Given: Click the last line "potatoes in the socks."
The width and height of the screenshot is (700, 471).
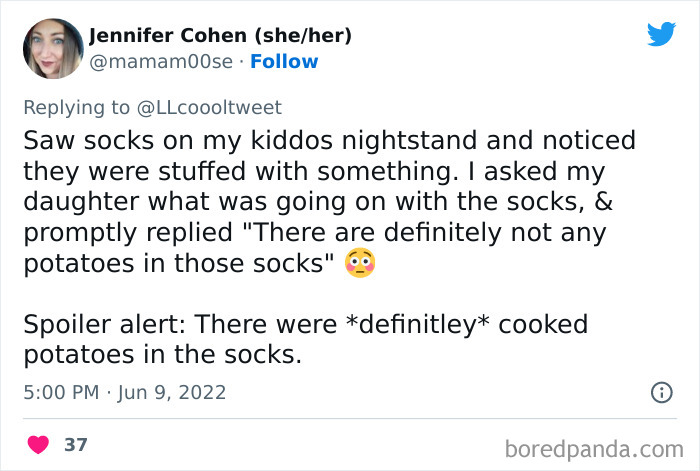Looking at the screenshot, I should click(x=161, y=356).
